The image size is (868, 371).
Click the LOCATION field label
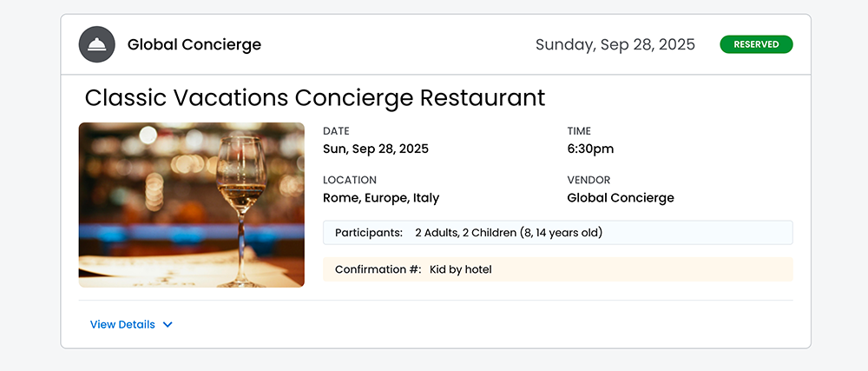(350, 180)
